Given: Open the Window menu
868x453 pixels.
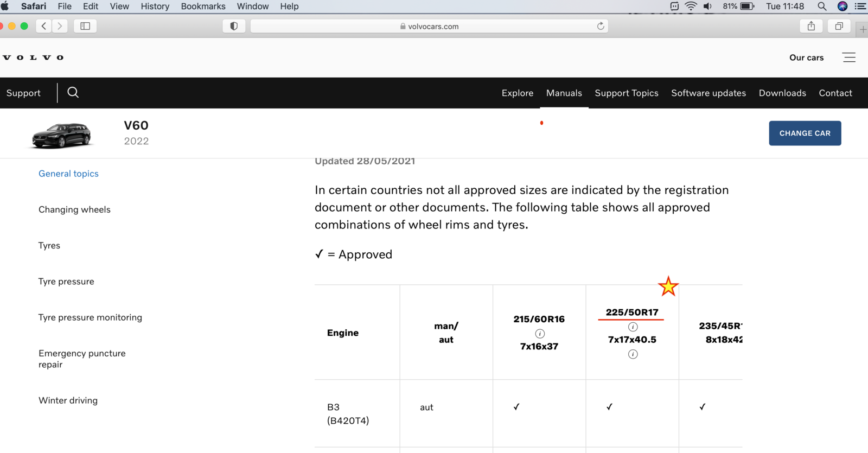Looking at the screenshot, I should (x=253, y=7).
